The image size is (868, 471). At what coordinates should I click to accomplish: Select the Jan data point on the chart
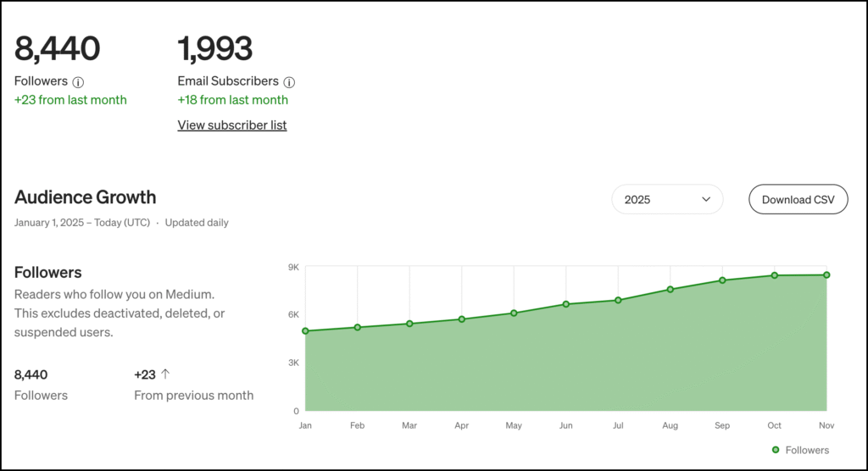[305, 330]
